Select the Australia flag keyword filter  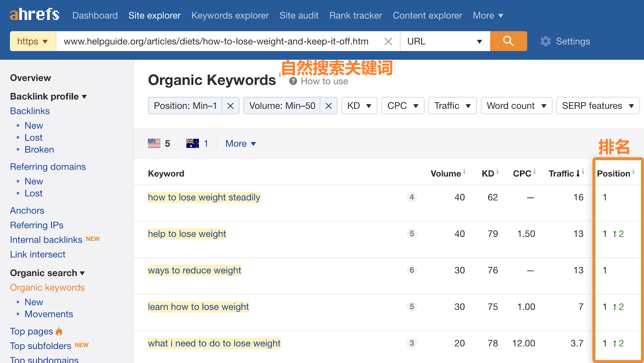pyautogui.click(x=193, y=143)
